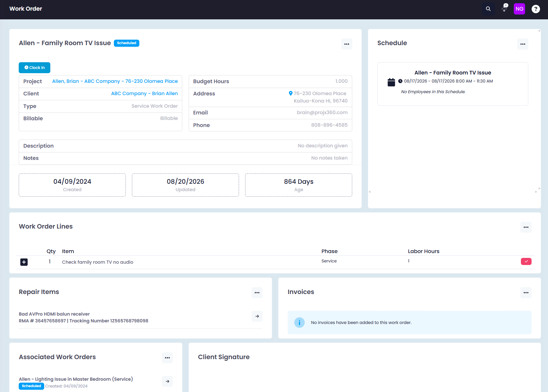Open Lighting Issue in Master Bedroom arrow
Viewport: 548px width, 392px height.
point(167,381)
